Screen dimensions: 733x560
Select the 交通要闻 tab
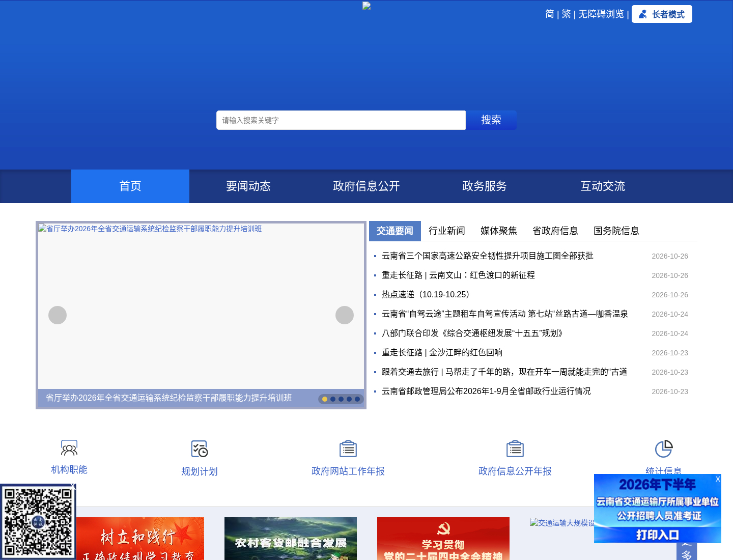click(395, 231)
